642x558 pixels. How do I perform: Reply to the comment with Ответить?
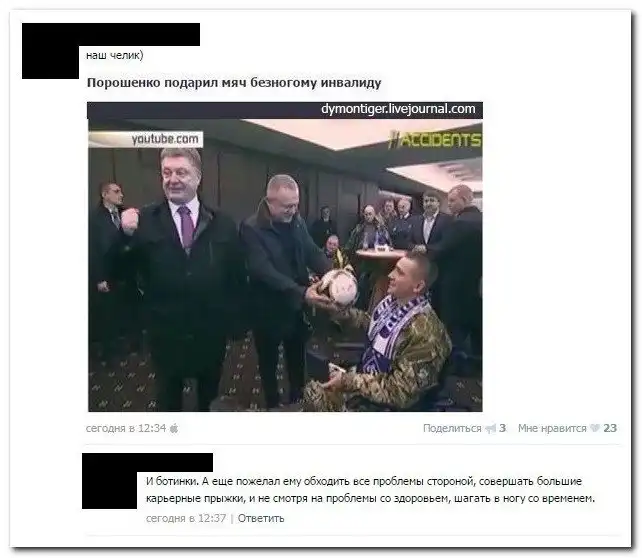pyautogui.click(x=261, y=518)
